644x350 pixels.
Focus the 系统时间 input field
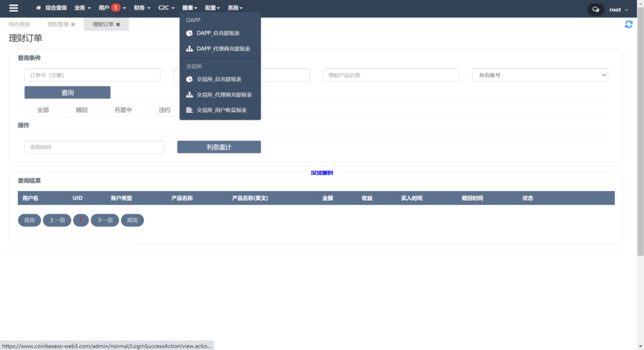point(94,147)
